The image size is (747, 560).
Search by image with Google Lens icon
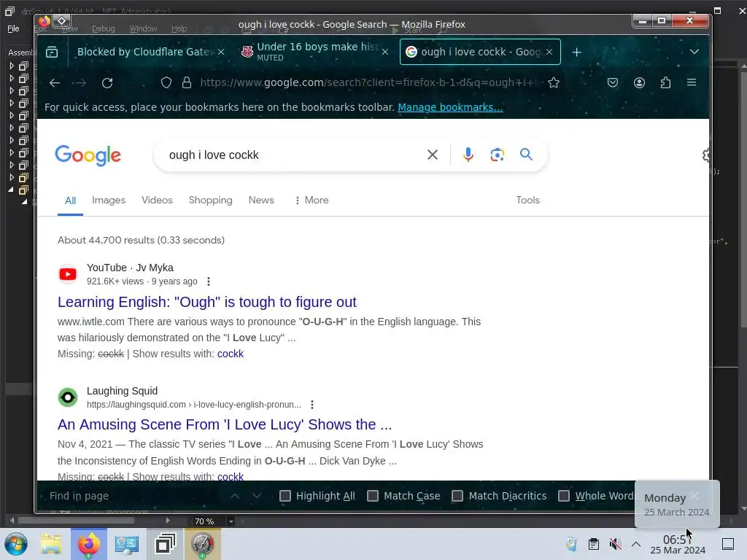click(x=497, y=155)
